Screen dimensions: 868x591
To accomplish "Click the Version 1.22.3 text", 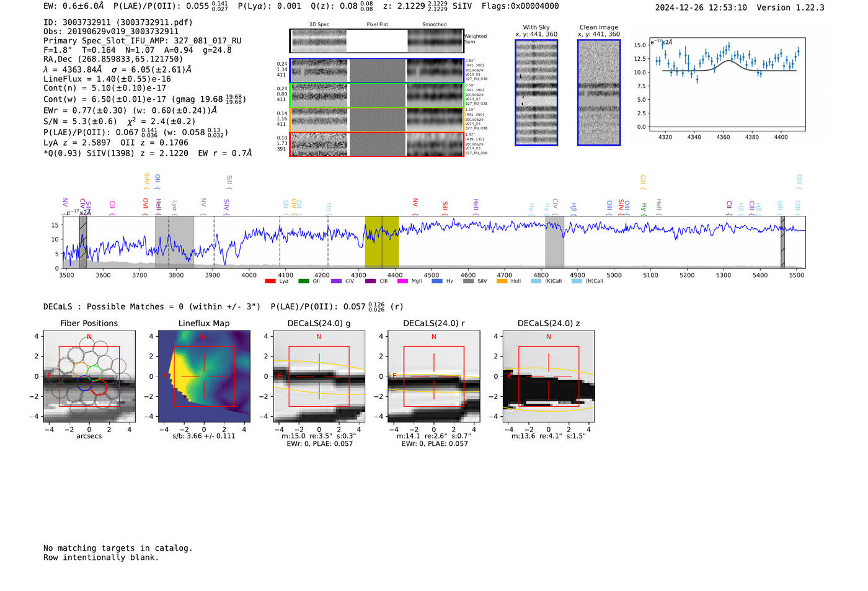I will pyautogui.click(x=790, y=8).
